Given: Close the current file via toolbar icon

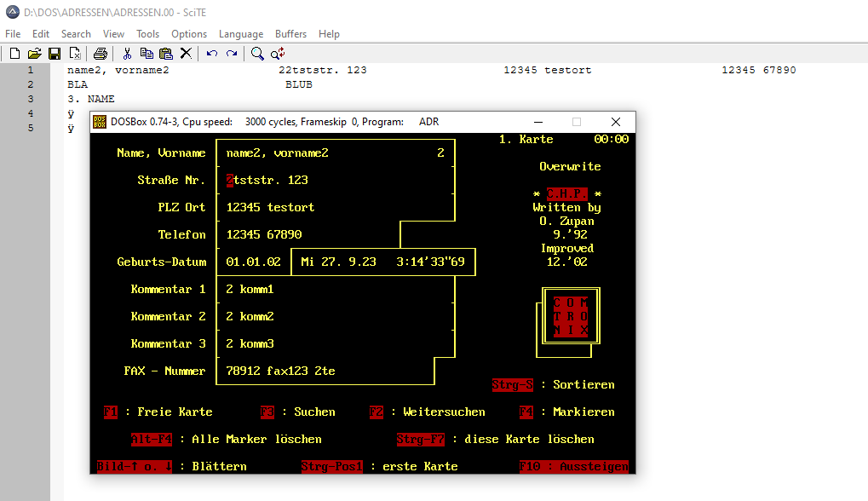Looking at the screenshot, I should pos(75,54).
